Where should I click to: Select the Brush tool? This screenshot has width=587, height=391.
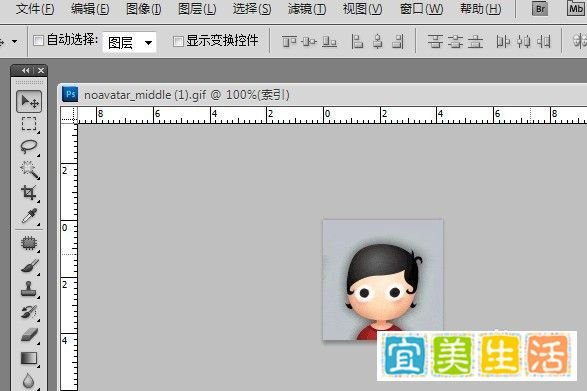[29, 266]
